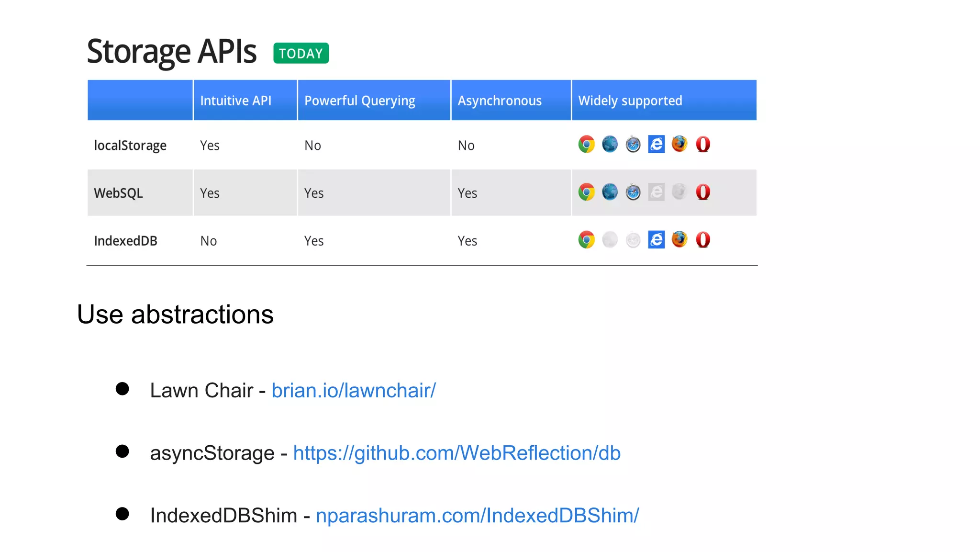Image resolution: width=980 pixels, height=552 pixels.
Task: Click the Opera icon in localStorage row
Action: click(703, 144)
